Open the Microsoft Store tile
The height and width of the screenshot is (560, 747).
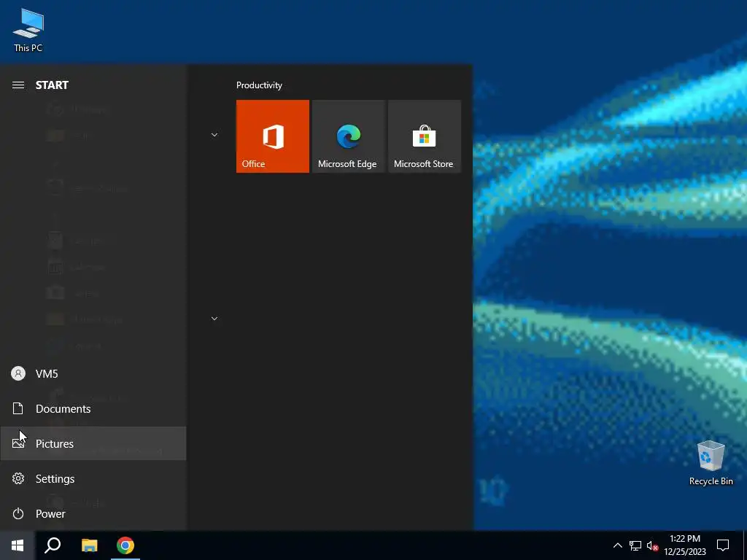[425, 136]
